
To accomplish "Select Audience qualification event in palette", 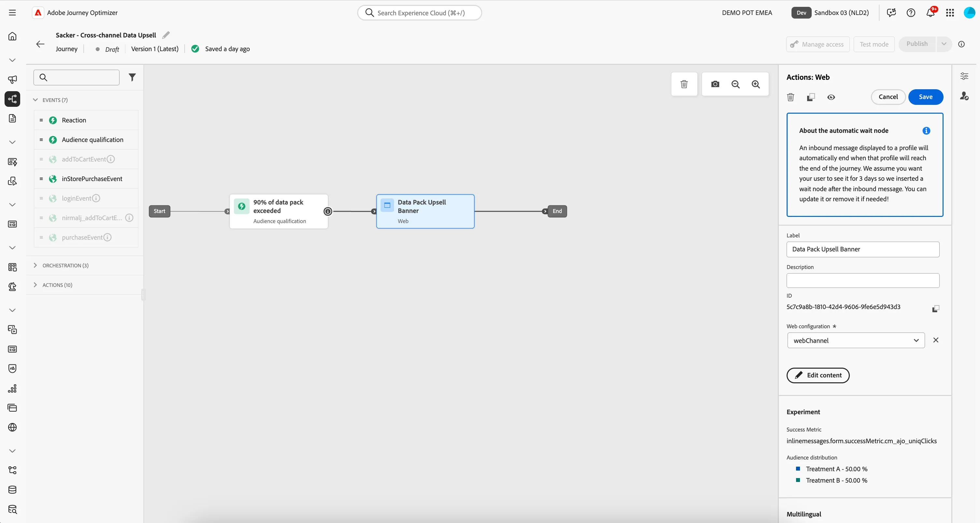I will pos(86,140).
